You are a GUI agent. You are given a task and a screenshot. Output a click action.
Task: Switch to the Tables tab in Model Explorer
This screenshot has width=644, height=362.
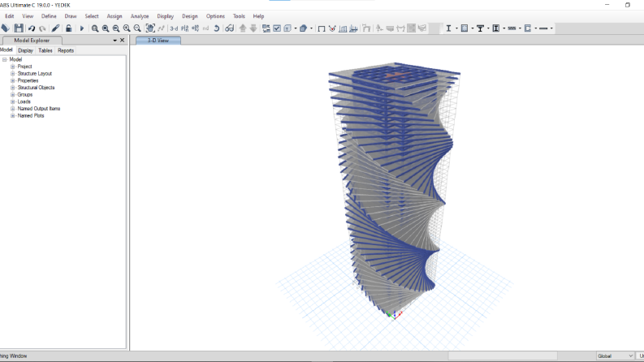pyautogui.click(x=45, y=50)
